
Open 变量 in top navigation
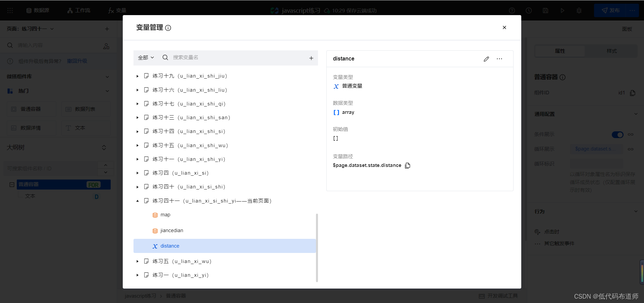(x=117, y=10)
